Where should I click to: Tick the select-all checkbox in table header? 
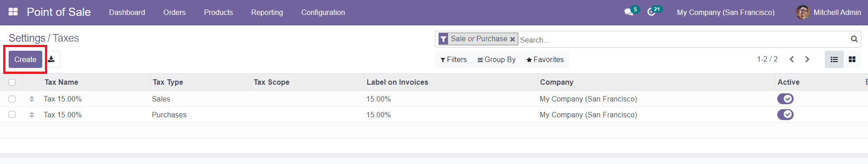coord(12,82)
